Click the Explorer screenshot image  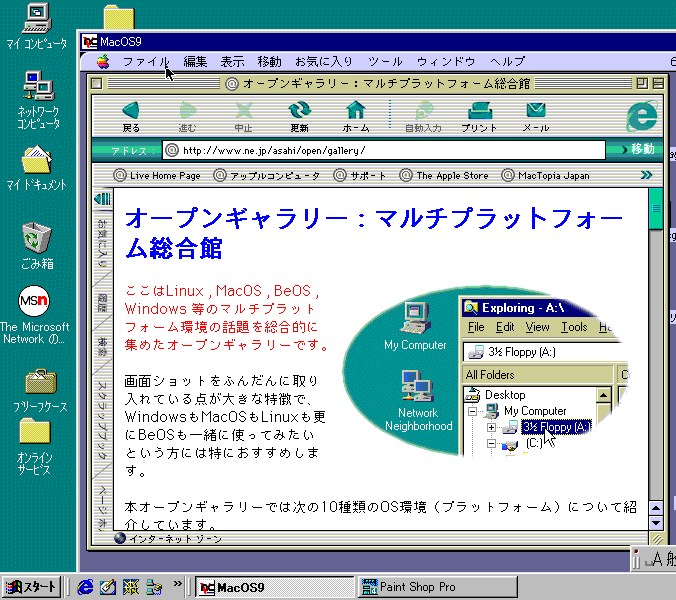click(x=486, y=371)
